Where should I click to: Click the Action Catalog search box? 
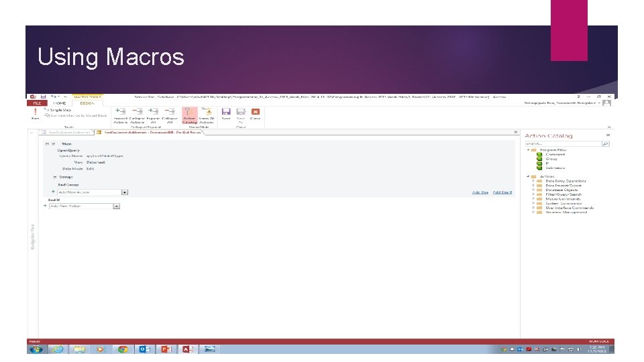(563, 144)
